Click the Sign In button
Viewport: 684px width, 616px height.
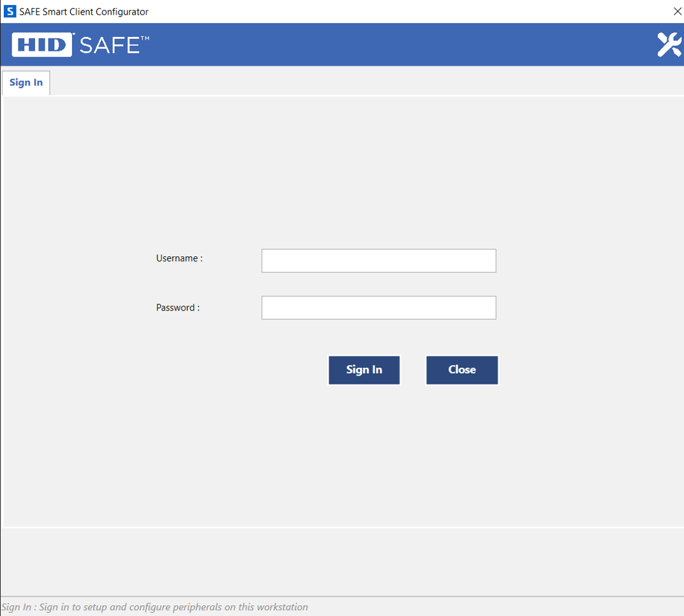364,370
